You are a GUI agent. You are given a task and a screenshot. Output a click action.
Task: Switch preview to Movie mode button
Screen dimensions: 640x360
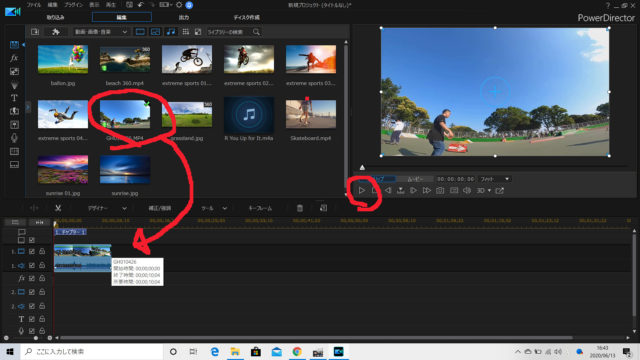[415, 179]
